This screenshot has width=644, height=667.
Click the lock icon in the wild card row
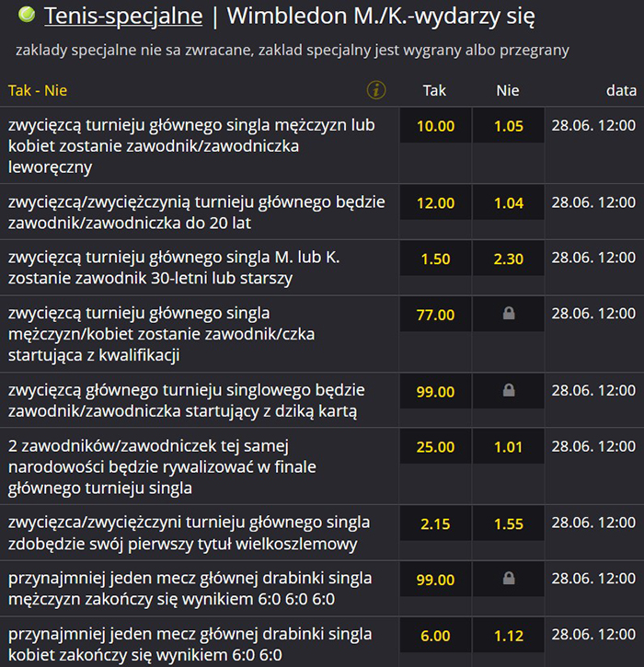pyautogui.click(x=508, y=392)
